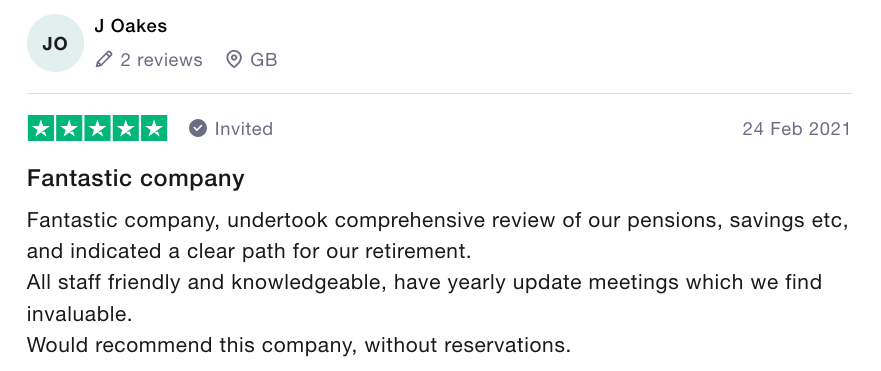Viewport: 881px width, 371px height.
Task: Click the Invited checkmark badge icon
Action: click(x=198, y=128)
